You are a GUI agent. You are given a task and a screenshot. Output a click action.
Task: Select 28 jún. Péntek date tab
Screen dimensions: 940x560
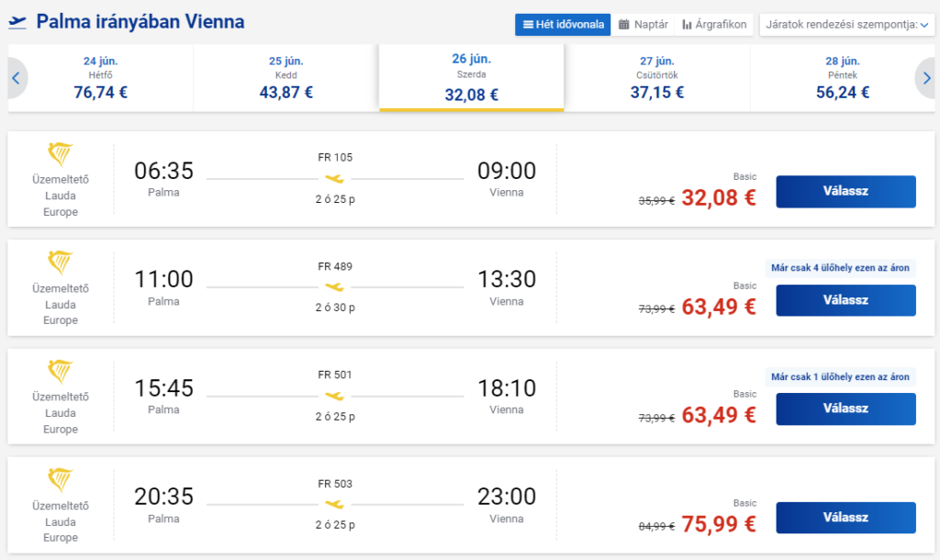click(843, 78)
